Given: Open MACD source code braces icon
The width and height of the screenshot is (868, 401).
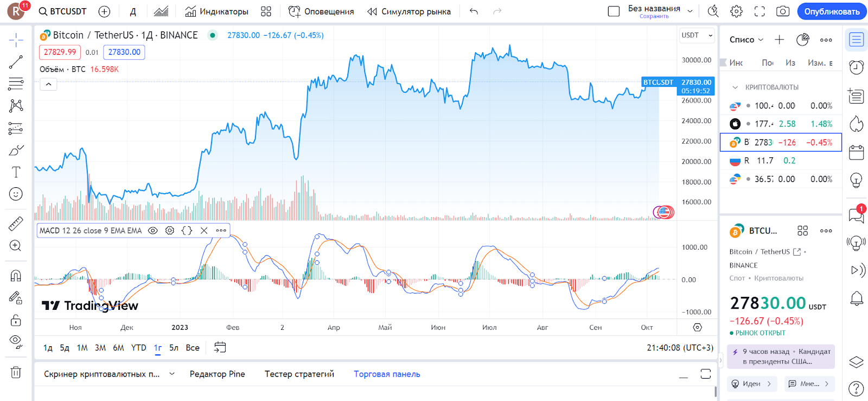Looking at the screenshot, I should pos(187,231).
